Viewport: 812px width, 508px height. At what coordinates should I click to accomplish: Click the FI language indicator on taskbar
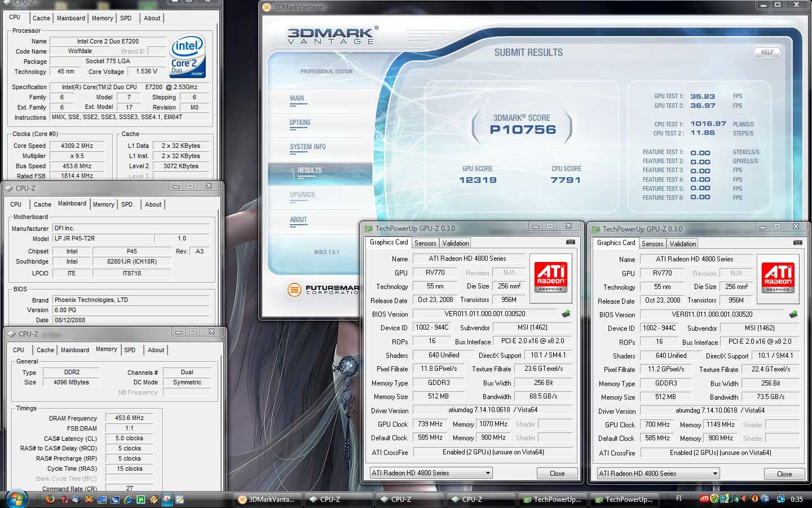click(x=679, y=498)
